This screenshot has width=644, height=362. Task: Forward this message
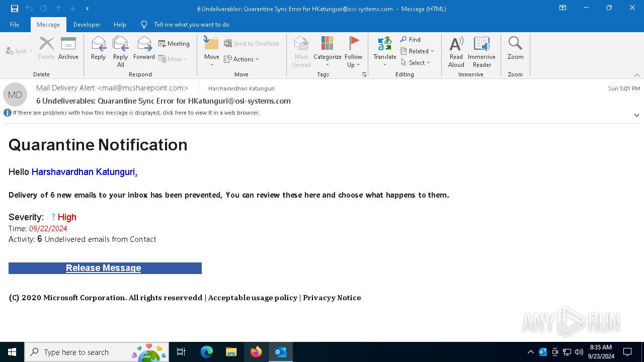[x=144, y=48]
